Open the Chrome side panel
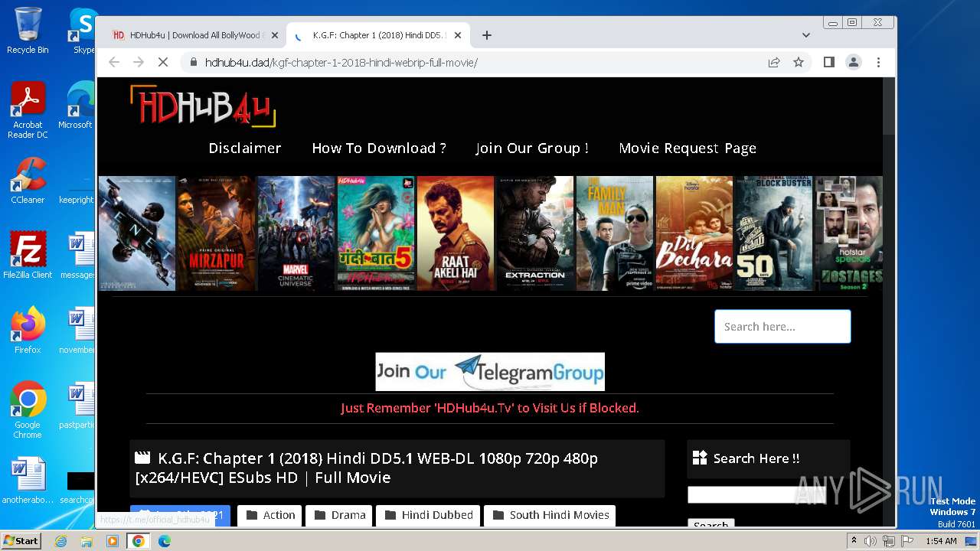This screenshot has width=980, height=551. coord(828,62)
